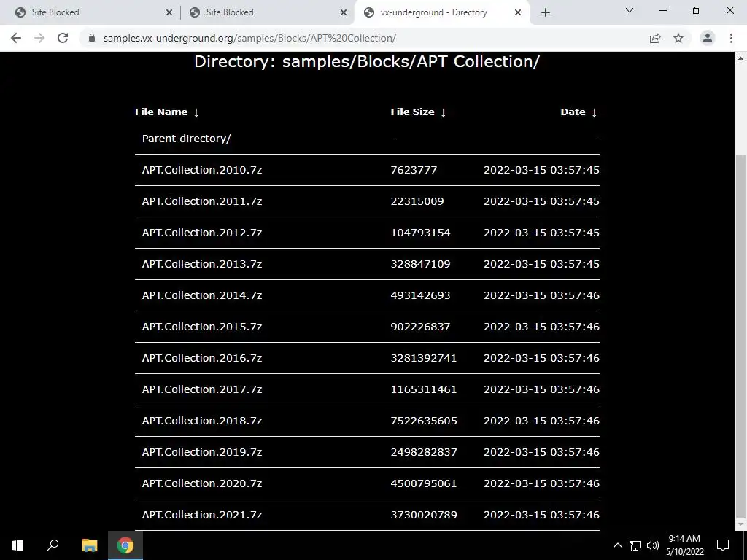The image size is (747, 560).
Task: Click file size 1165311461
Action: (424, 390)
